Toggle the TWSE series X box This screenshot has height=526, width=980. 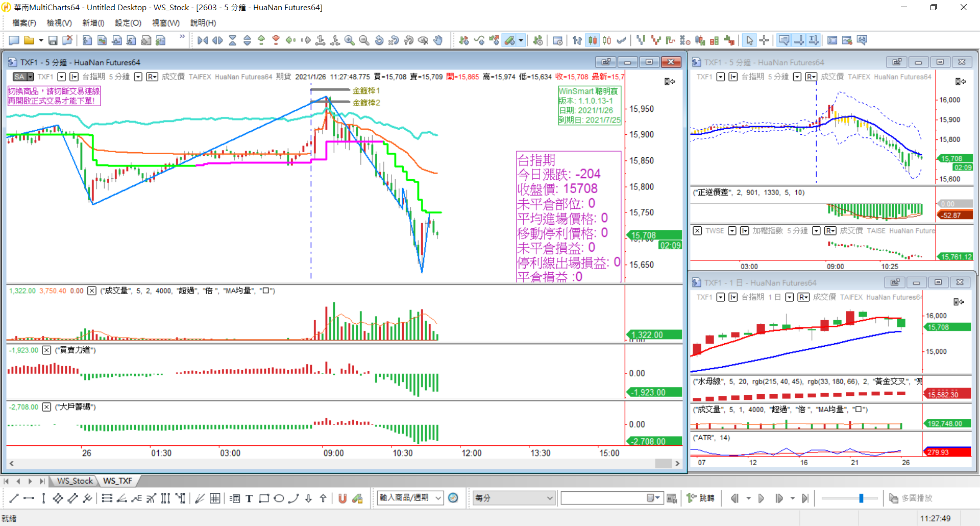coord(697,231)
